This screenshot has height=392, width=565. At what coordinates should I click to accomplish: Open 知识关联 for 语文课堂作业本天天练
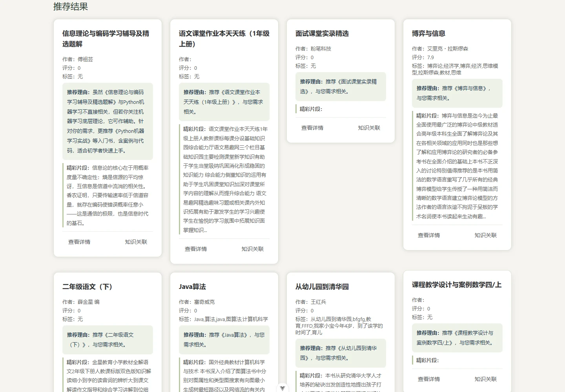253,249
